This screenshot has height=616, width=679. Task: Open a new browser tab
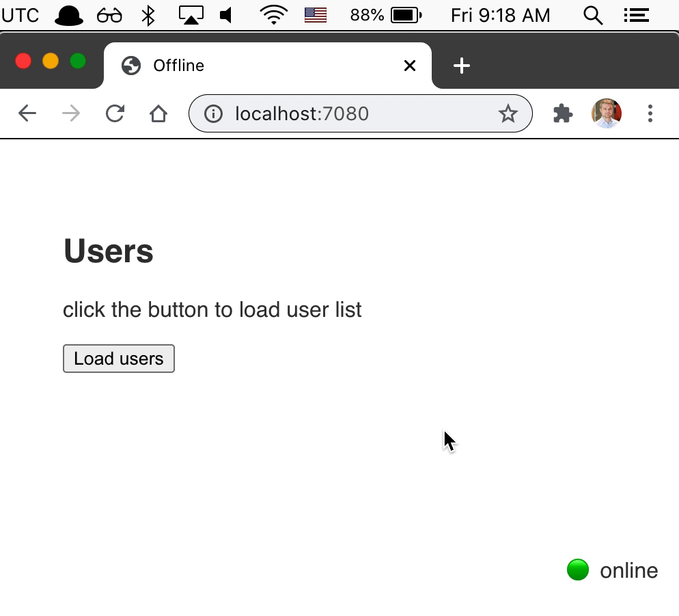[462, 66]
